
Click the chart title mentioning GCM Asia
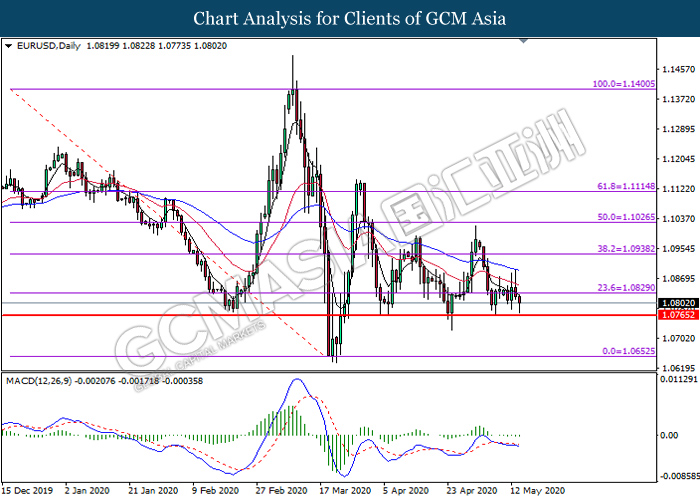pos(349,19)
